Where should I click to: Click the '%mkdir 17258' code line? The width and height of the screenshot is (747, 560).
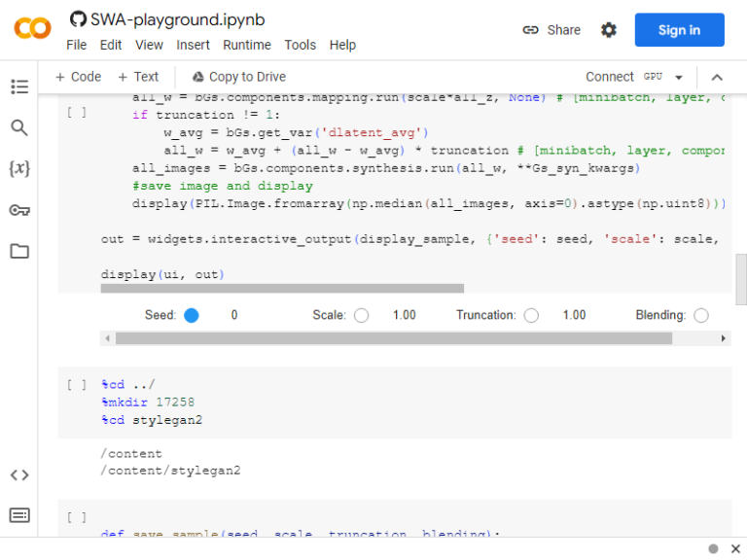point(148,402)
